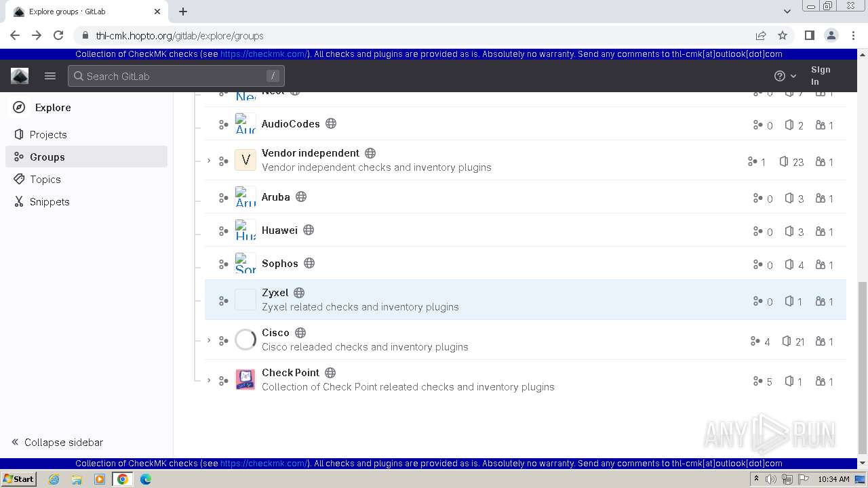Bookmark this page with star icon
This screenshot has height=488, width=868.
click(783, 35)
